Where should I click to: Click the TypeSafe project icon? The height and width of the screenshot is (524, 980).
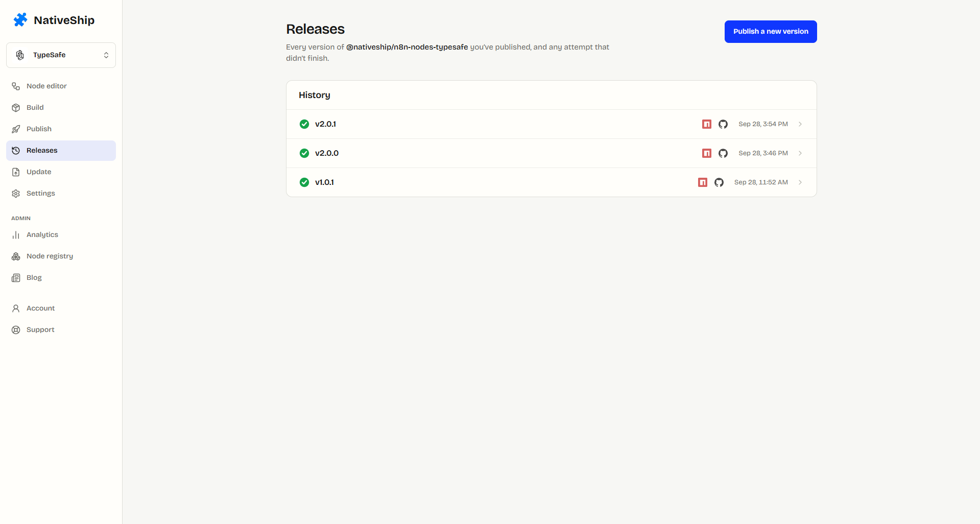(x=20, y=55)
